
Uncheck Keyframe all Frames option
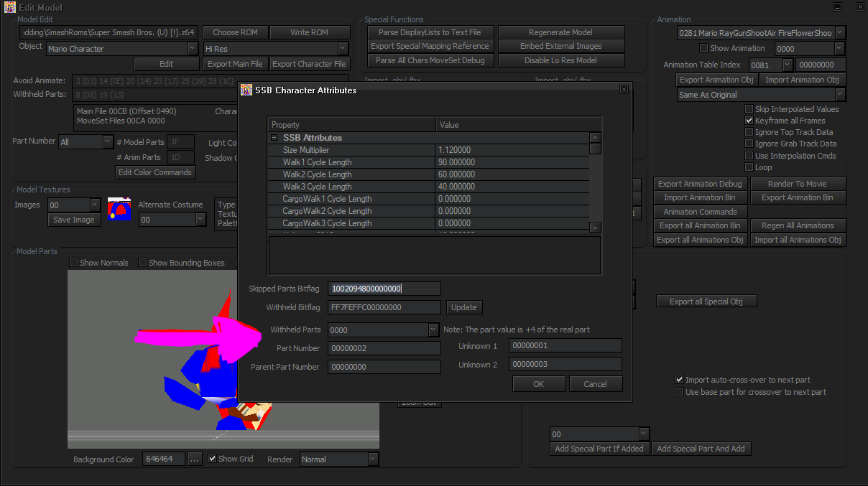point(749,121)
